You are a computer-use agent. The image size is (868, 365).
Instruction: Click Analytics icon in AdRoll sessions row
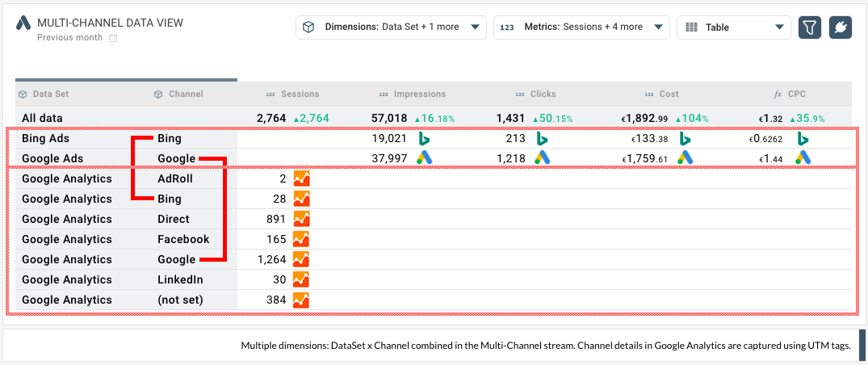[301, 179]
